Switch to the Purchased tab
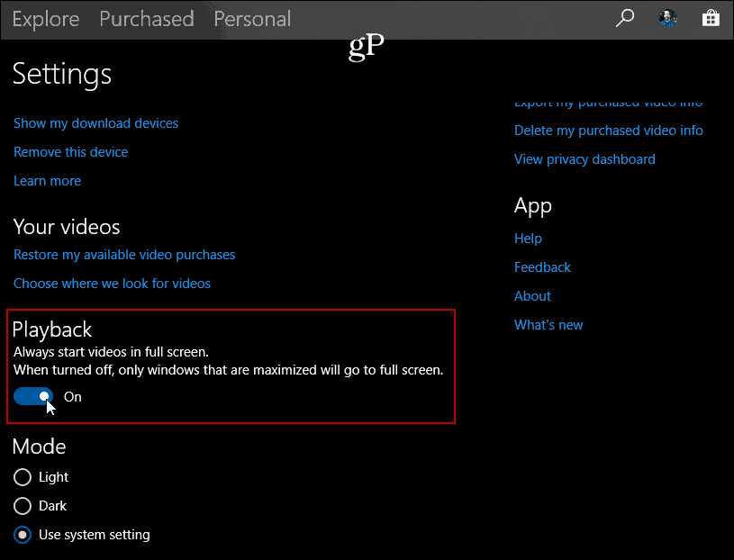This screenshot has height=560, width=734. pos(147,19)
